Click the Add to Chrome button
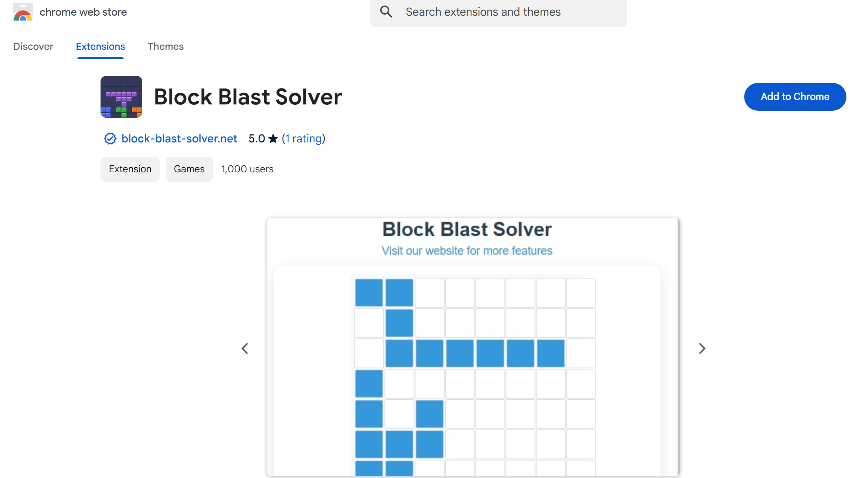The width and height of the screenshot is (868, 478). (x=795, y=96)
